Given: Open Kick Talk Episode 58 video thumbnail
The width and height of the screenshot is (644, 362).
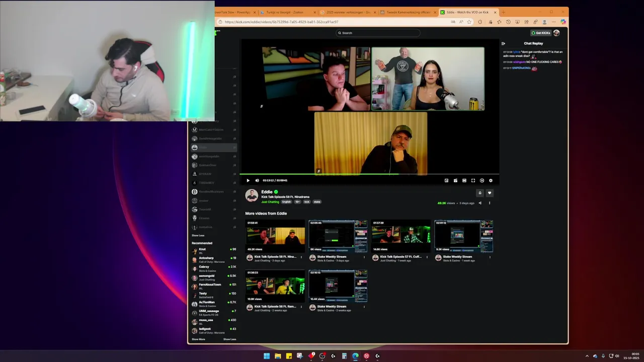Looking at the screenshot, I should pos(275,236).
